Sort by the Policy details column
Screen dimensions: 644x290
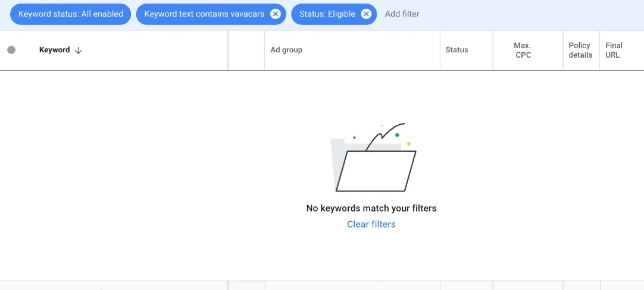point(580,50)
